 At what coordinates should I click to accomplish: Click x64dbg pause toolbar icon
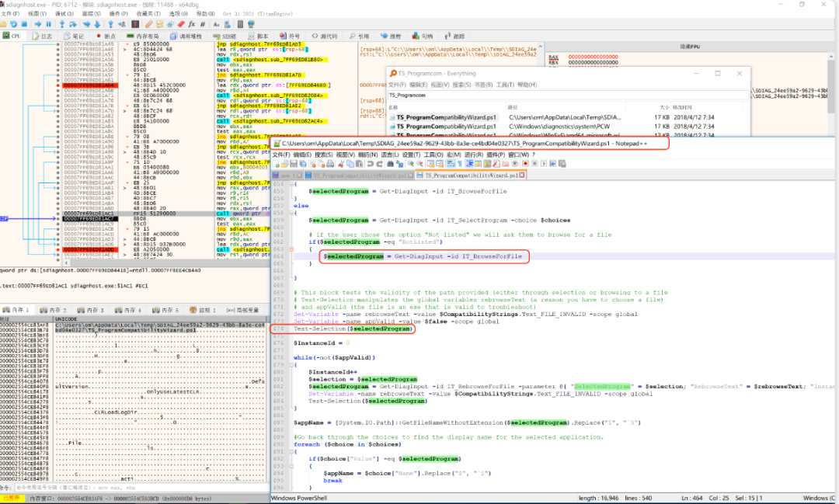49,24
